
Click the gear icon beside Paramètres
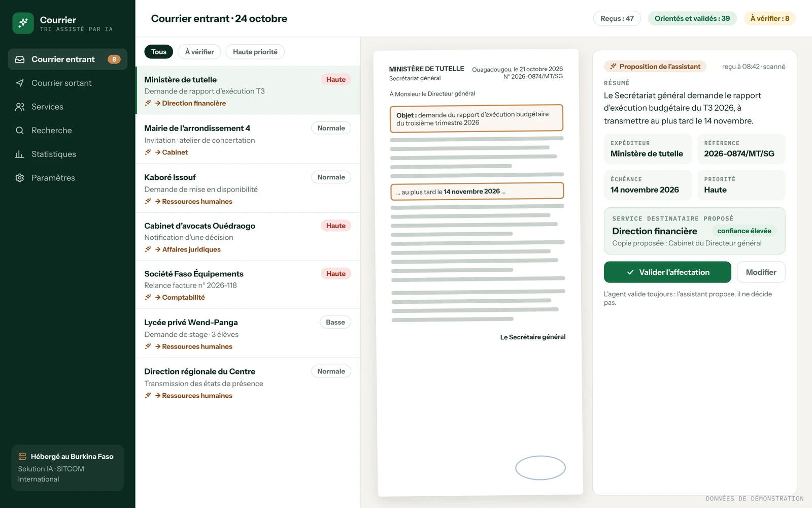(x=20, y=178)
